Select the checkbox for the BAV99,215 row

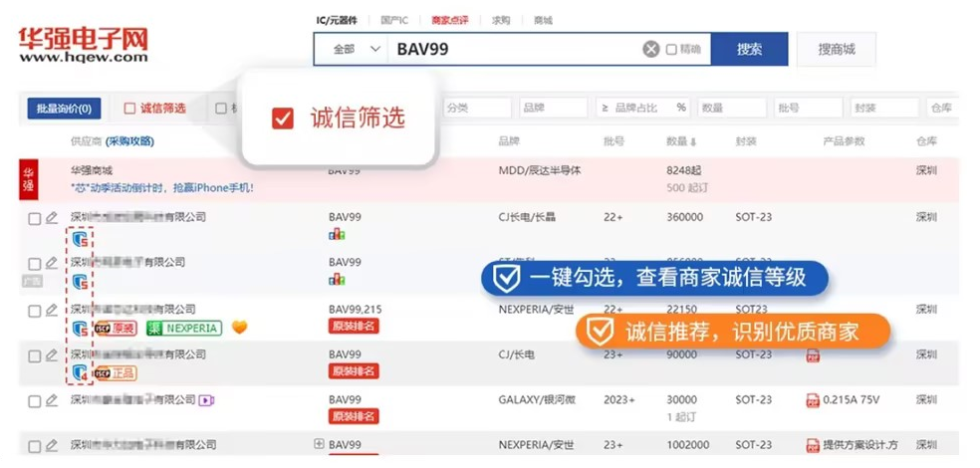[x=35, y=311]
